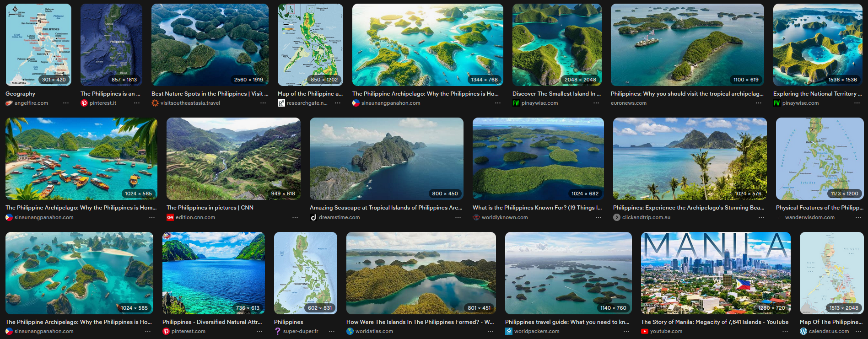Image resolution: width=868 pixels, height=339 pixels.
Task: Expand the three-dot menu for clickandtrip.com.au result
Action: pos(761,218)
